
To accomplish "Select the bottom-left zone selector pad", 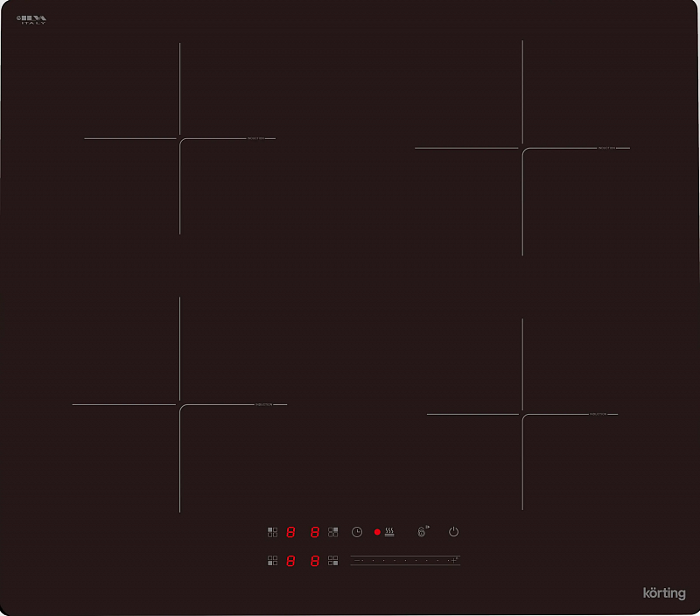I will click(x=272, y=560).
